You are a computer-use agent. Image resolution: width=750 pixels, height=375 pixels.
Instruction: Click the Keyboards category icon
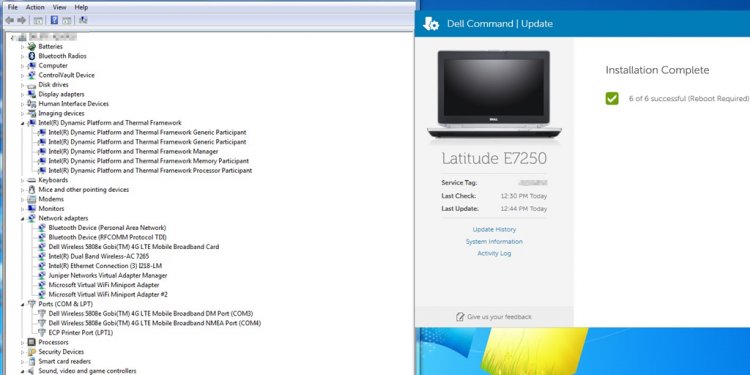coord(32,180)
